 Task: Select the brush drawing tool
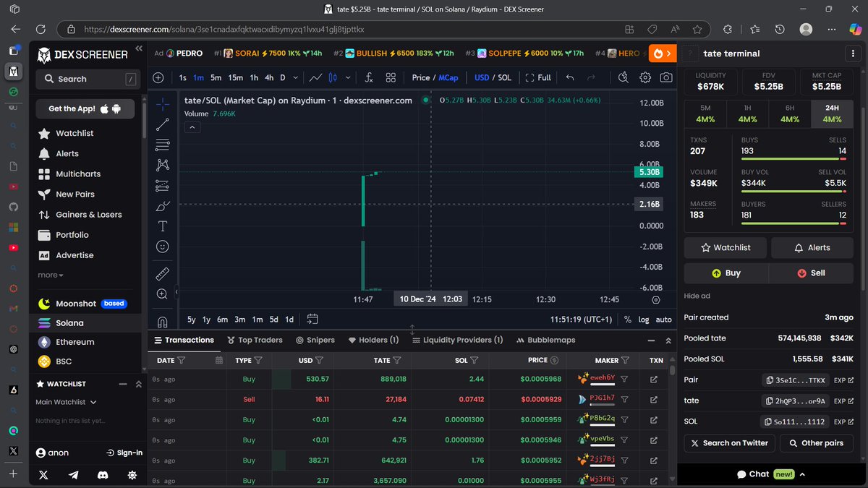[163, 206]
